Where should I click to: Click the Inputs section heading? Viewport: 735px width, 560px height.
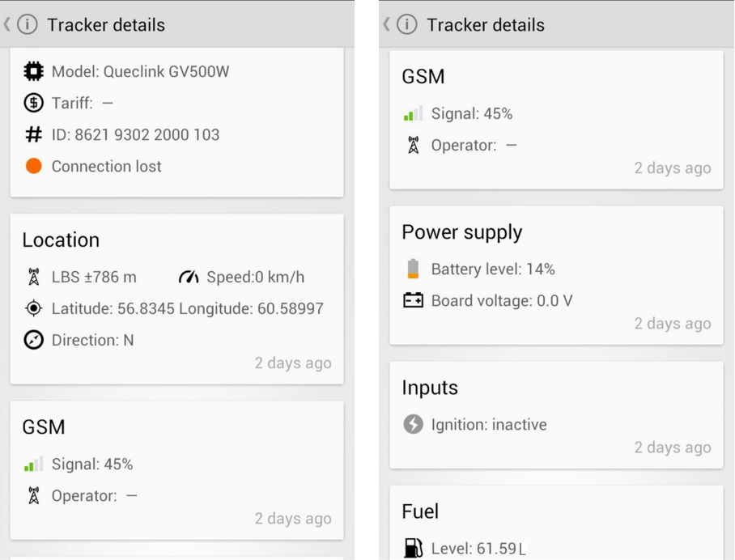[430, 388]
